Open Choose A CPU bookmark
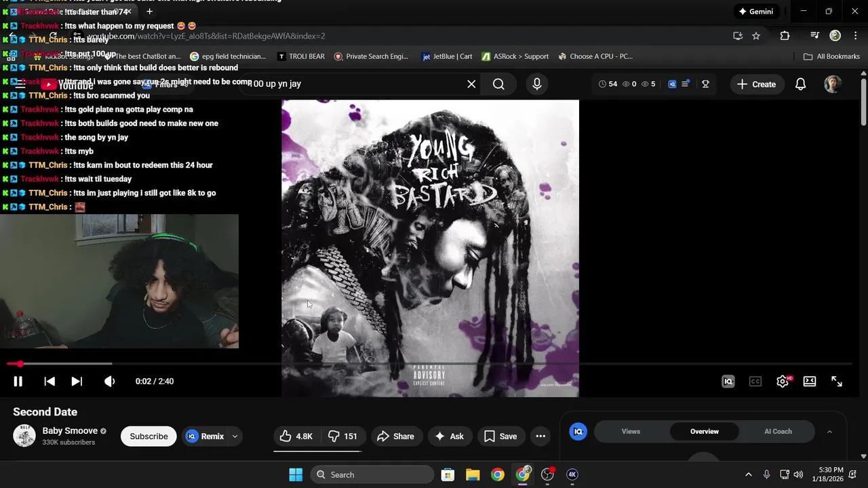This screenshot has width=868, height=488. (x=595, y=56)
